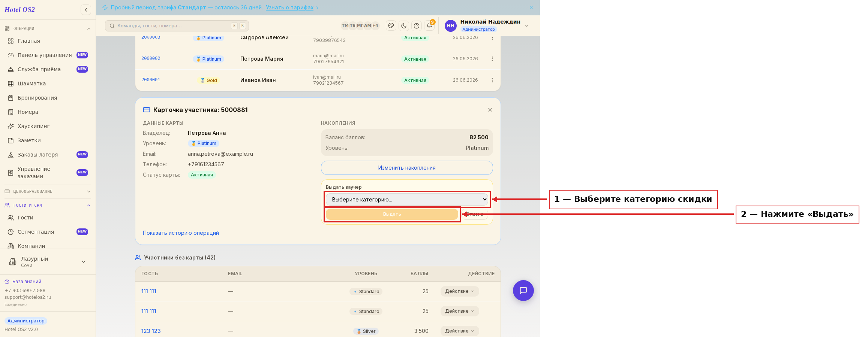Open Служба приёма section
This screenshot has width=868, height=337.
pyautogui.click(x=48, y=69)
